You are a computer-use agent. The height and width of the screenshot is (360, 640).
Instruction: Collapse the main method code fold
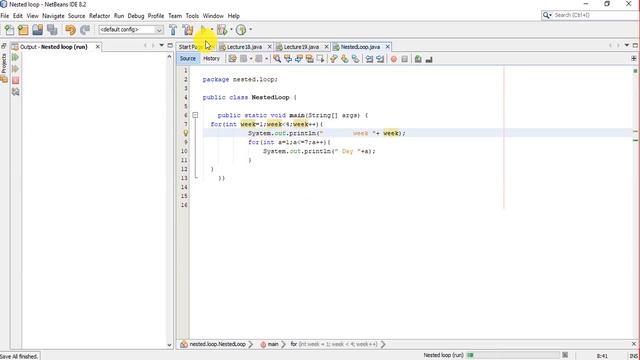(195, 116)
